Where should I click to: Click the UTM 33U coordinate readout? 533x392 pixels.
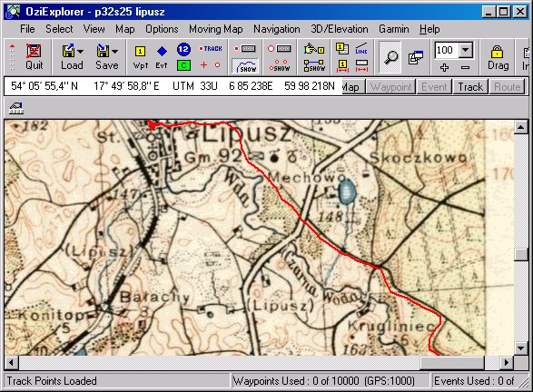(195, 86)
